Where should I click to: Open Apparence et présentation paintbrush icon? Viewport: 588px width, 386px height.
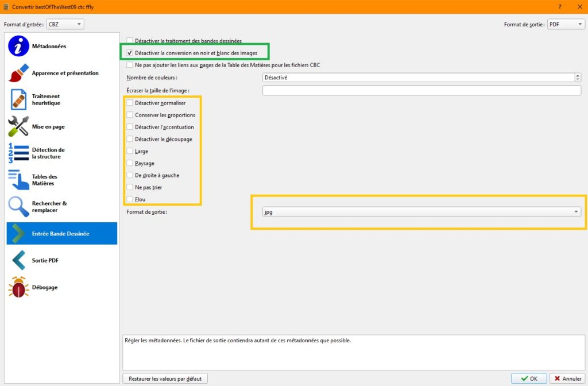tap(18, 73)
